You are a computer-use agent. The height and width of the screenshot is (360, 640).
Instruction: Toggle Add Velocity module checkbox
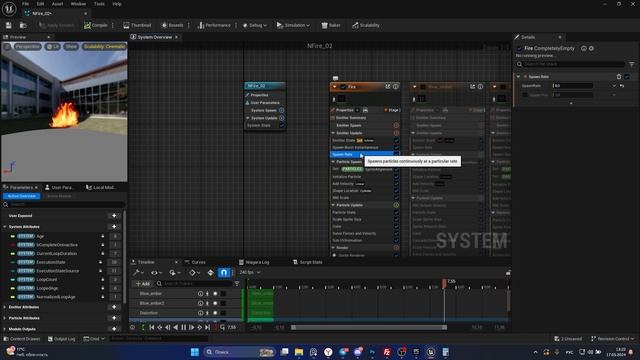click(396, 184)
